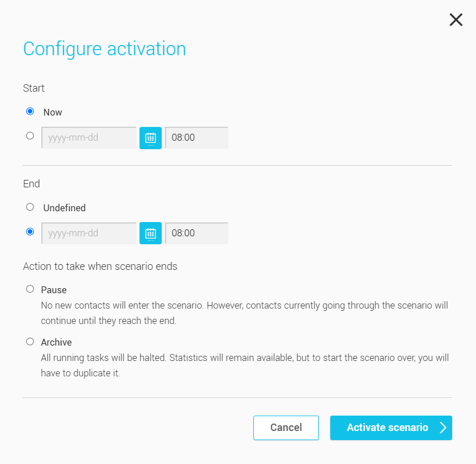Click the Now label text
The width and height of the screenshot is (476, 464).
pos(52,112)
